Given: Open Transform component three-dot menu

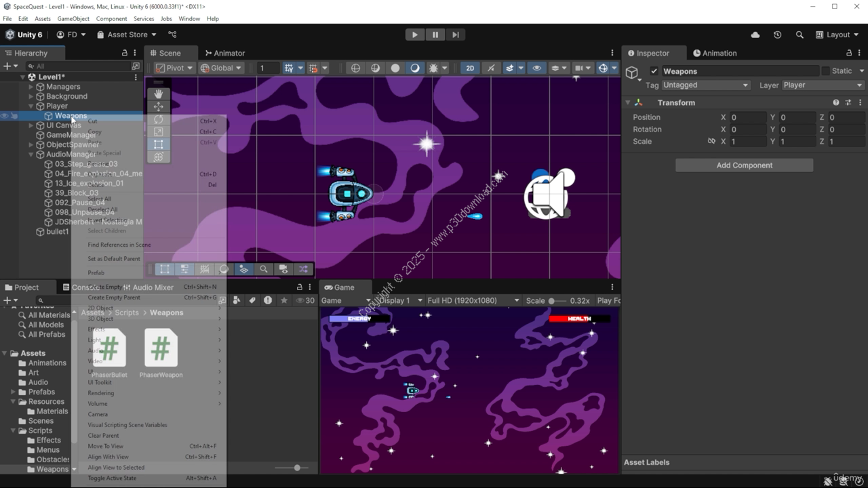Looking at the screenshot, I should [860, 102].
